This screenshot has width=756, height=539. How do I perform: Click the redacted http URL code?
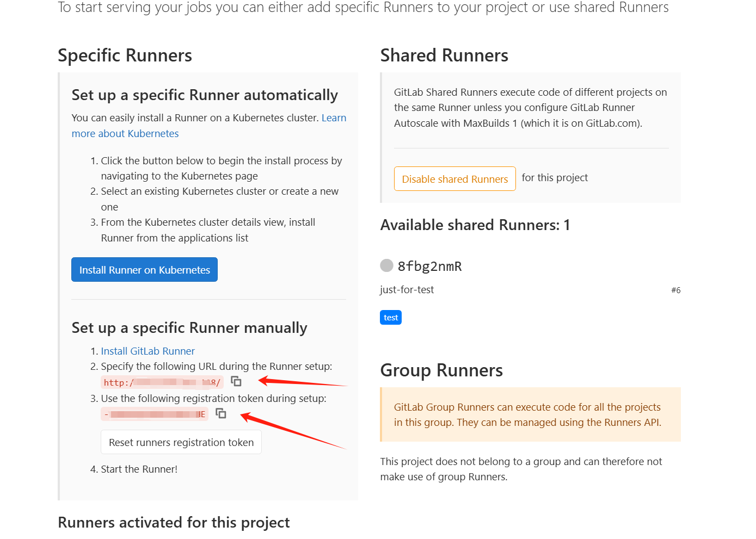tap(162, 382)
